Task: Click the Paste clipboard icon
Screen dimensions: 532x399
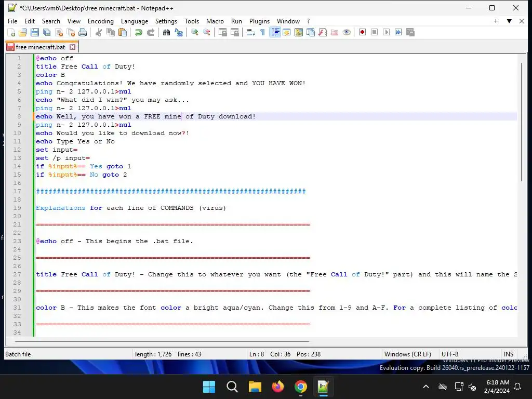Action: click(123, 32)
